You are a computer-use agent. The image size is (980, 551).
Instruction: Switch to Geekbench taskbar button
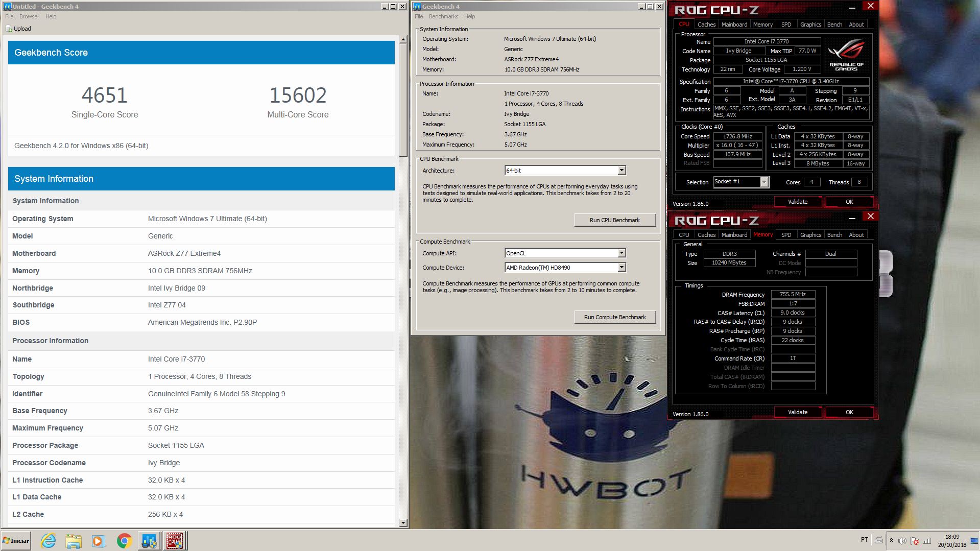[150, 541]
